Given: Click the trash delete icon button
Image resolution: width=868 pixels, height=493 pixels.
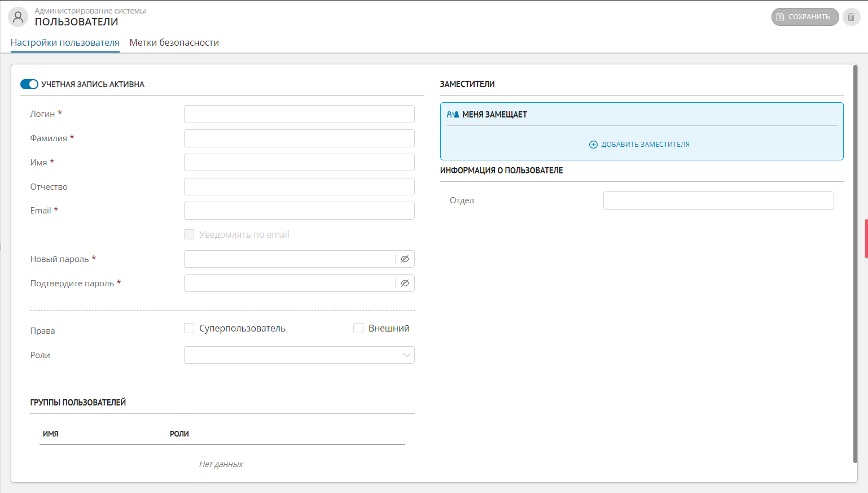Looking at the screenshot, I should tap(851, 17).
